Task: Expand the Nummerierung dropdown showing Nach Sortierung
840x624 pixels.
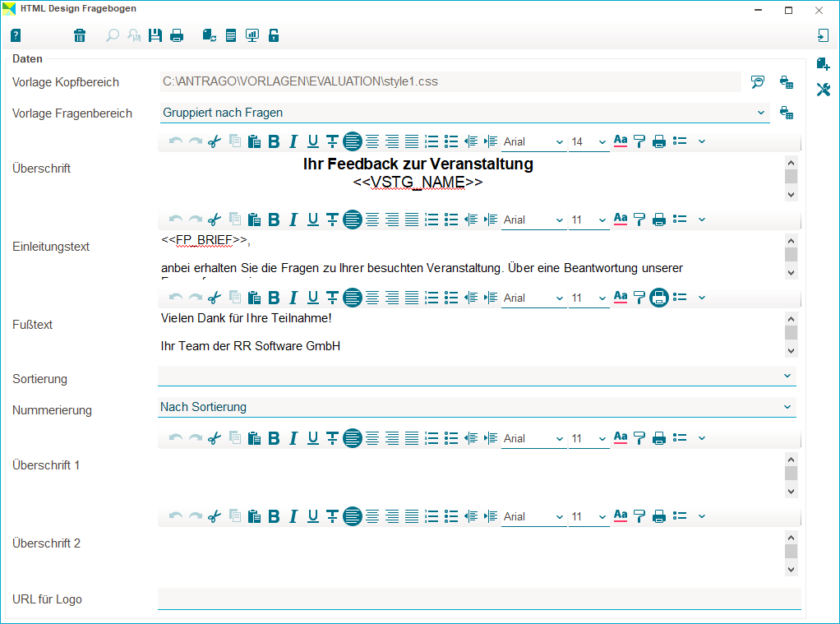Action: pos(787,406)
